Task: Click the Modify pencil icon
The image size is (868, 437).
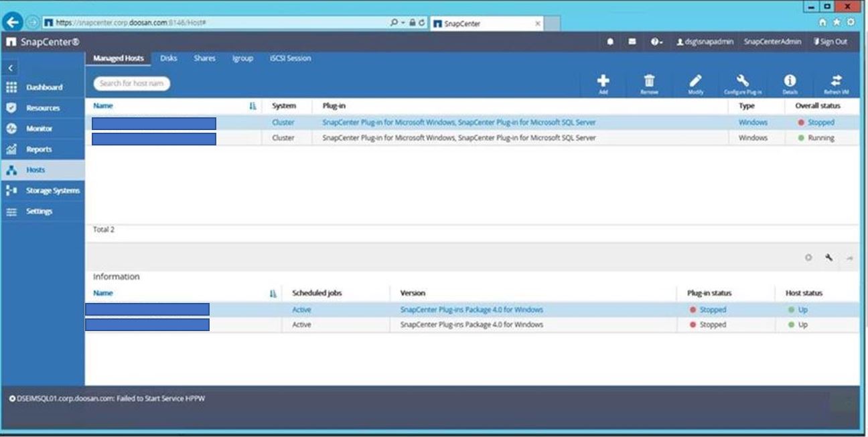Action: click(696, 82)
